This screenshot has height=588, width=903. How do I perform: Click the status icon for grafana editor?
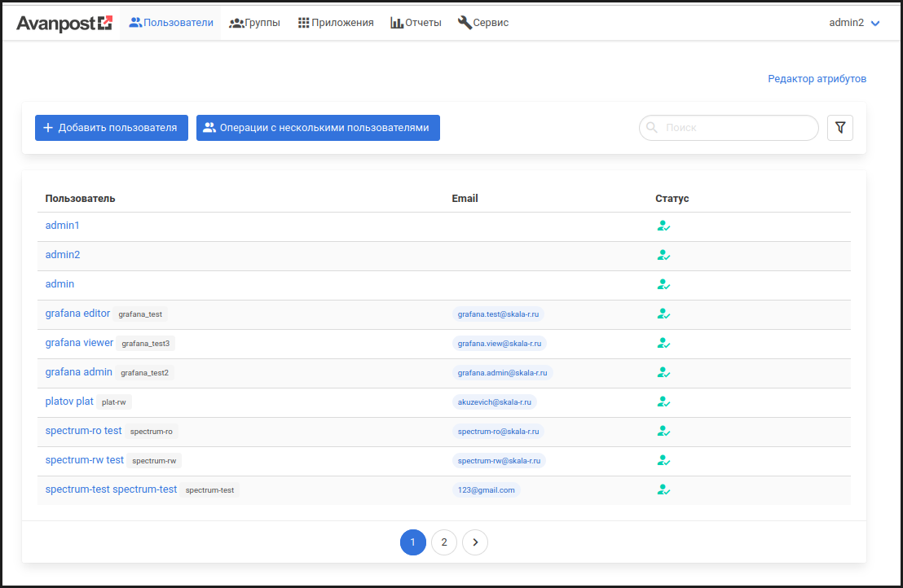(663, 314)
